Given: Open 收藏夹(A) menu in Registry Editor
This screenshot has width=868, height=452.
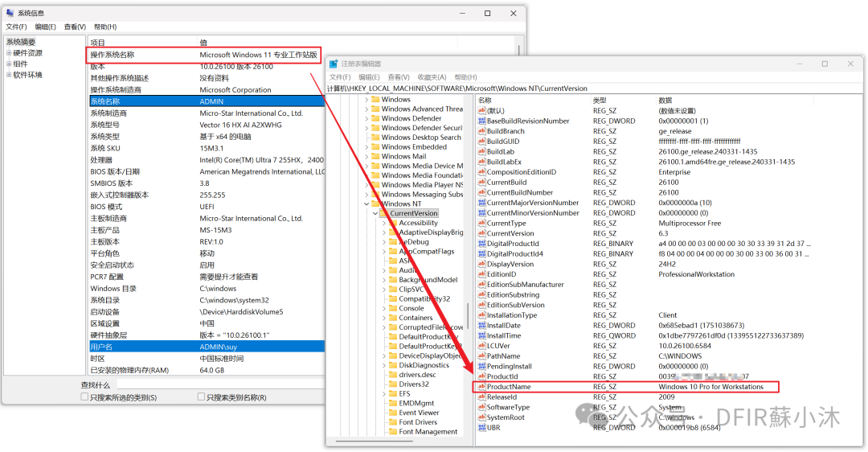Looking at the screenshot, I should click(432, 77).
